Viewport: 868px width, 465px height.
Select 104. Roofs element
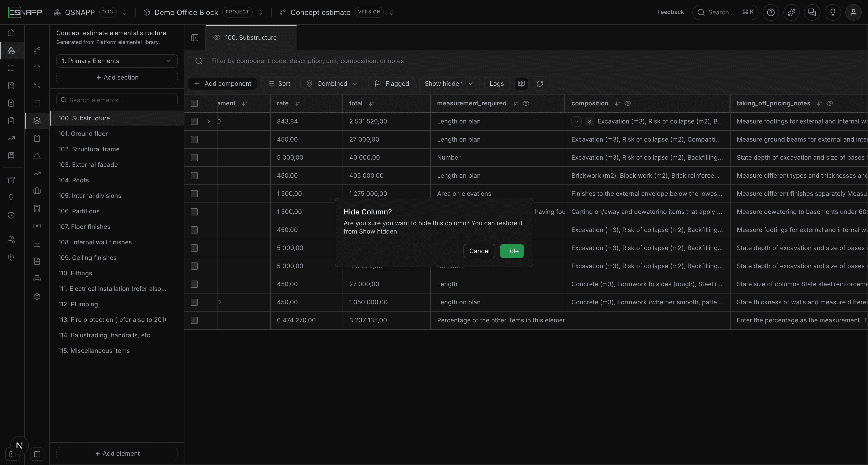117,180
